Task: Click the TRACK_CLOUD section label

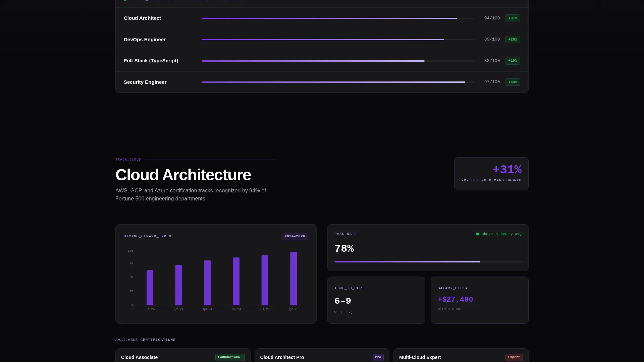Action: (x=128, y=160)
